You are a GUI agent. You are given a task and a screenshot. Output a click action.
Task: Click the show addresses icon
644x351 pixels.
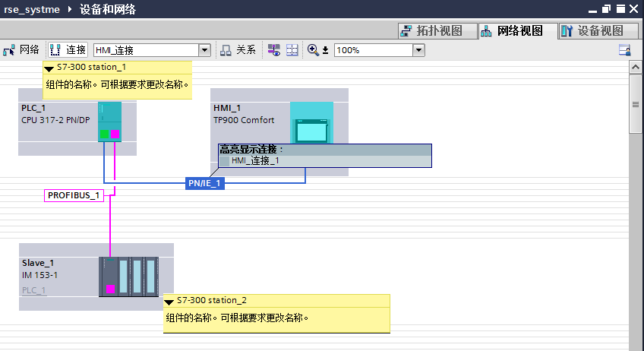[x=274, y=50]
